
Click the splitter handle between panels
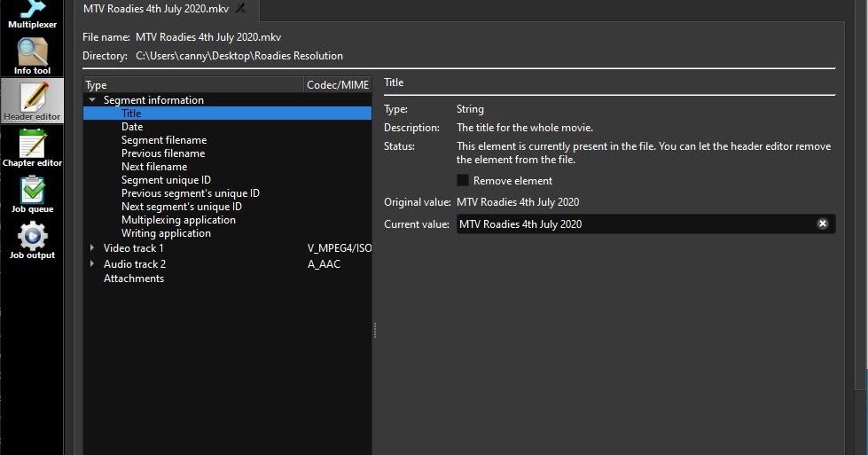375,331
